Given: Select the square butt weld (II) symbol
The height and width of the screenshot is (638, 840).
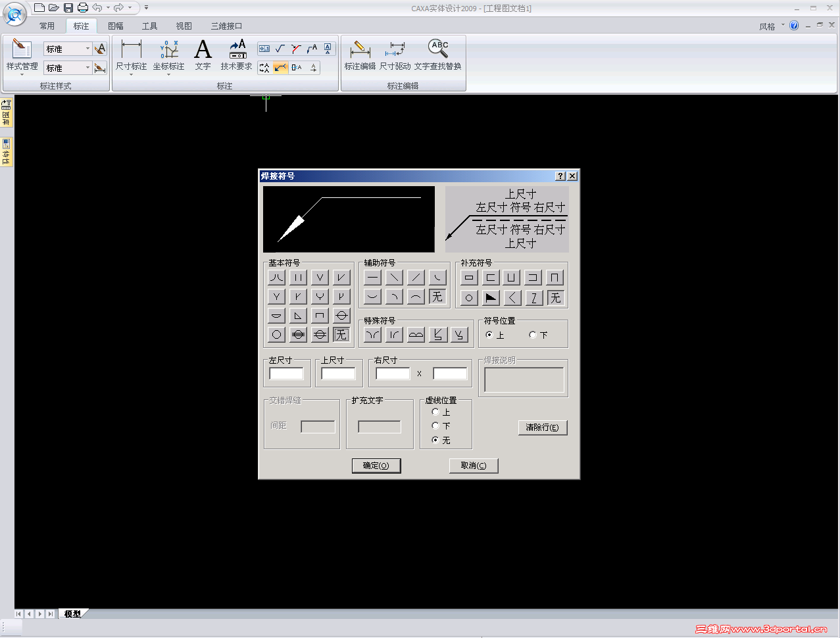Looking at the screenshot, I should tap(298, 278).
